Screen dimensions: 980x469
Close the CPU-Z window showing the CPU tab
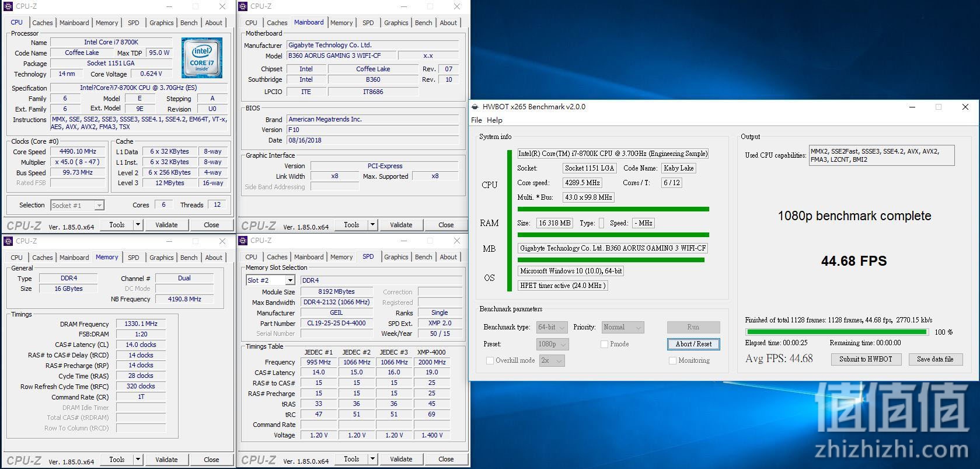pyautogui.click(x=222, y=6)
